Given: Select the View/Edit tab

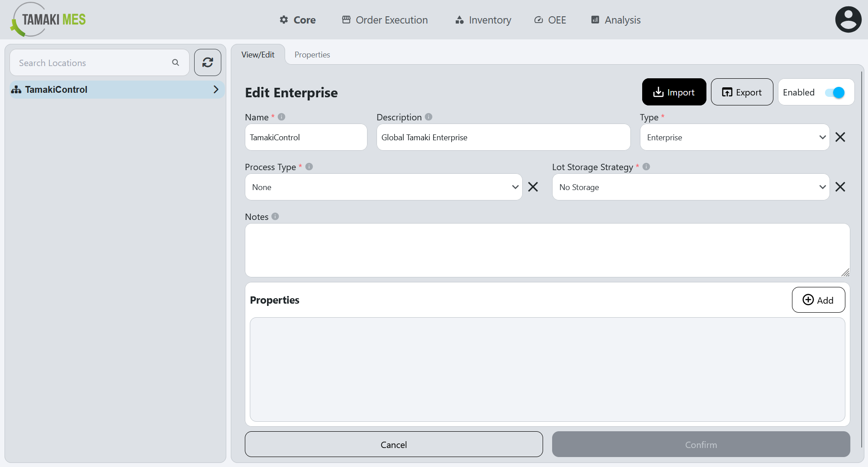Looking at the screenshot, I should pos(258,54).
